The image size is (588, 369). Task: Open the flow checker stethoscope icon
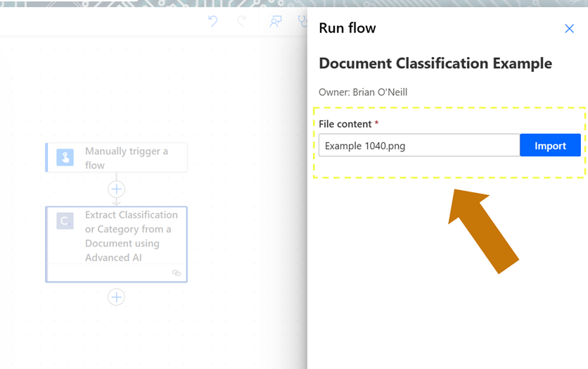302,21
